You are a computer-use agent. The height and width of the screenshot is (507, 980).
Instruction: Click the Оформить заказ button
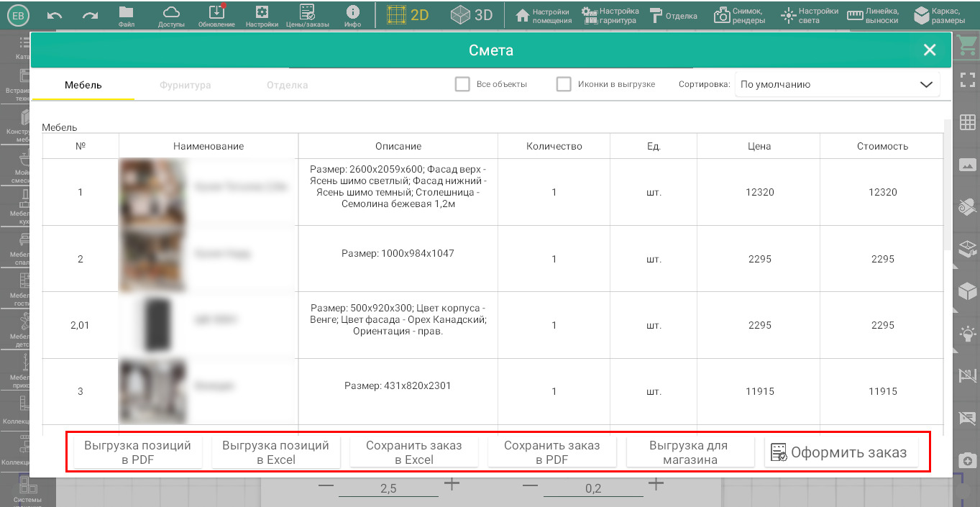tap(840, 452)
